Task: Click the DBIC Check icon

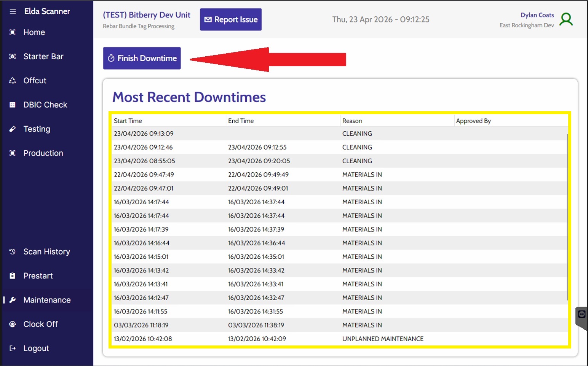Action: point(13,105)
